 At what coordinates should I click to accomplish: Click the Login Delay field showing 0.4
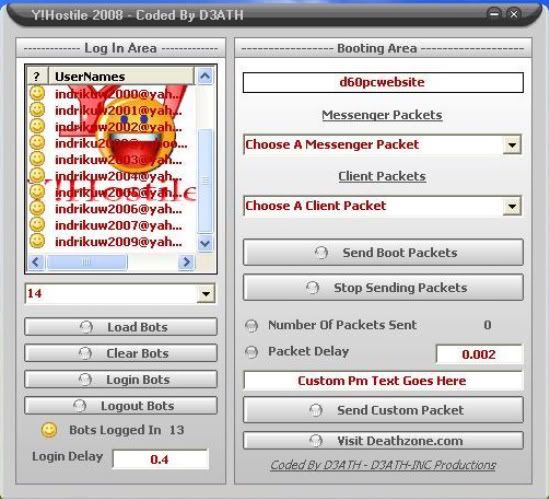pyautogui.click(x=160, y=459)
